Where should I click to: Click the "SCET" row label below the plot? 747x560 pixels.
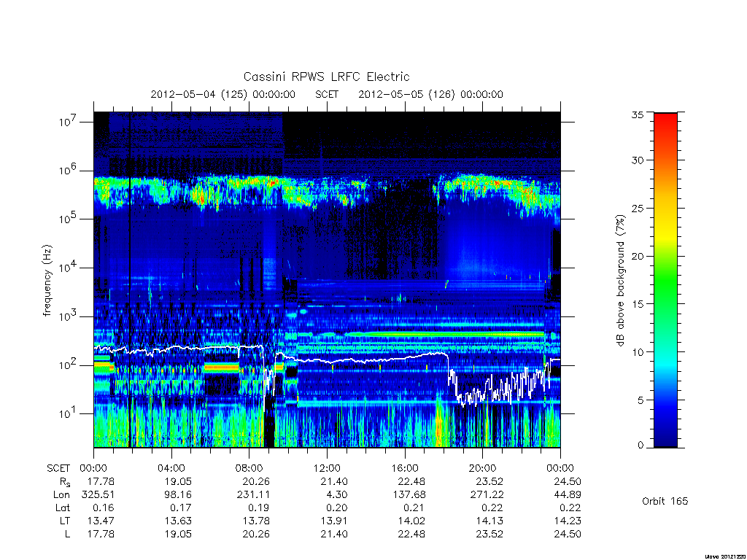click(58, 468)
